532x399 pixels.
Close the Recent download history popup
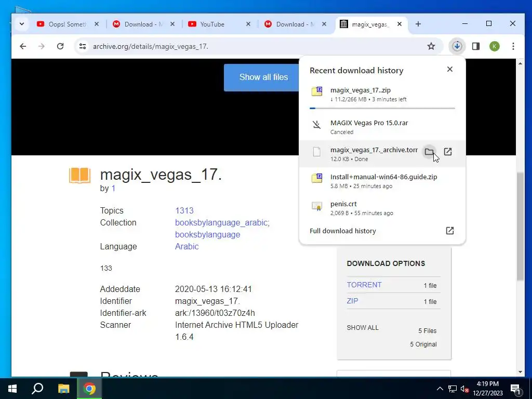coord(450,69)
